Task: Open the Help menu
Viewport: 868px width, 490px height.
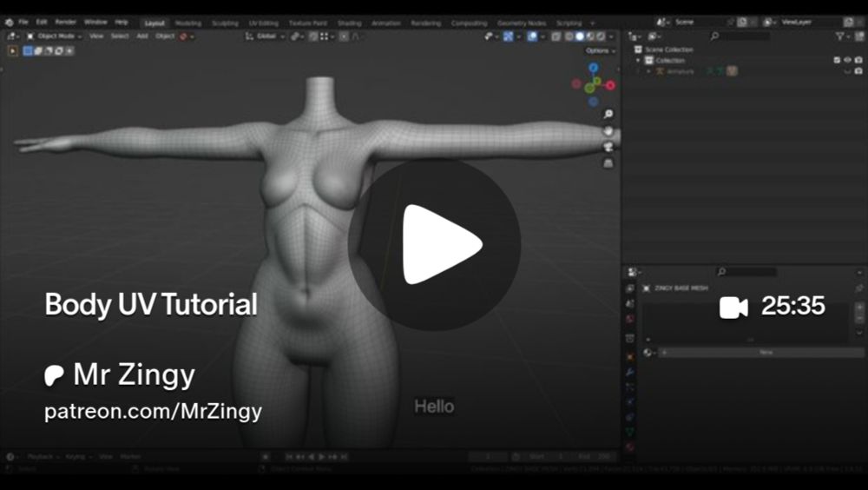Action: click(x=122, y=23)
